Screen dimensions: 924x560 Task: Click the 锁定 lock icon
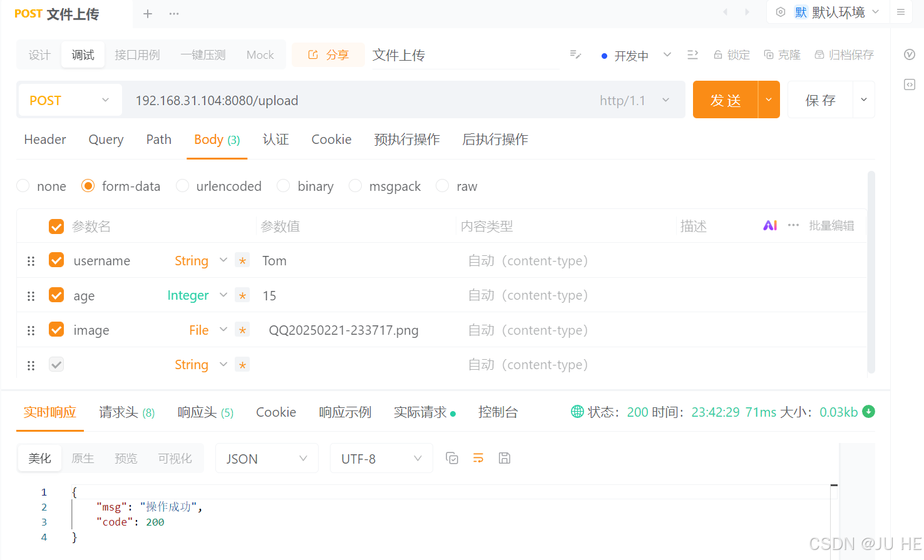[718, 55]
